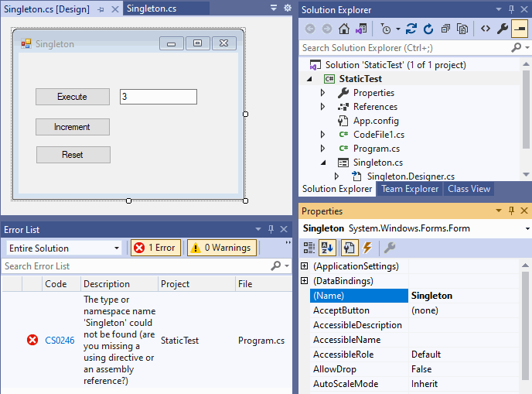Click the Execute button on the form

pyautogui.click(x=72, y=97)
